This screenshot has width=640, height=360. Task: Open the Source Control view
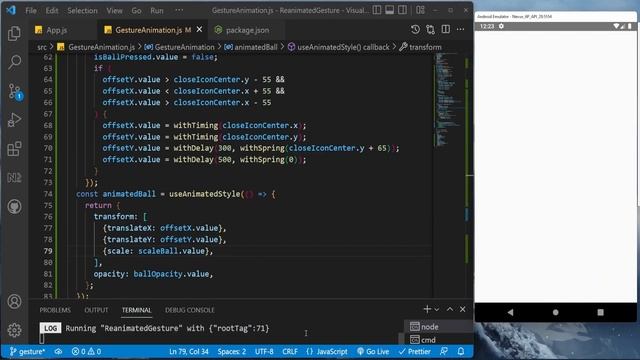[x=14, y=91]
